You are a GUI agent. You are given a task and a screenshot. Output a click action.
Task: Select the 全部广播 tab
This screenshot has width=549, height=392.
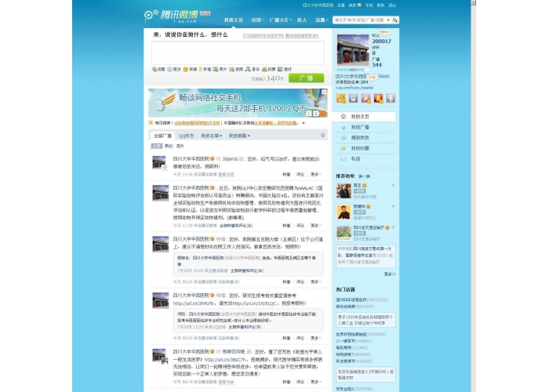click(162, 136)
